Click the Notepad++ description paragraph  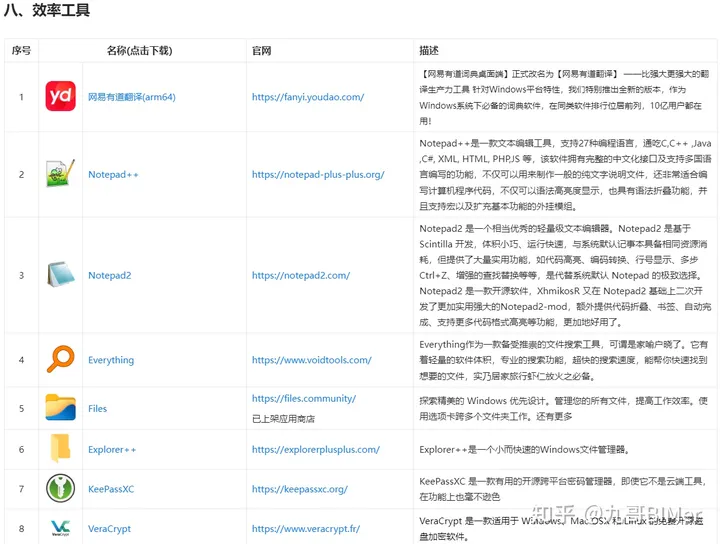565,174
